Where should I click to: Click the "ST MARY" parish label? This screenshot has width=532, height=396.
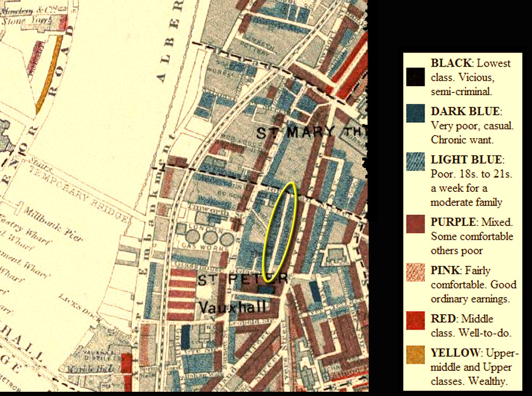coord(296,132)
